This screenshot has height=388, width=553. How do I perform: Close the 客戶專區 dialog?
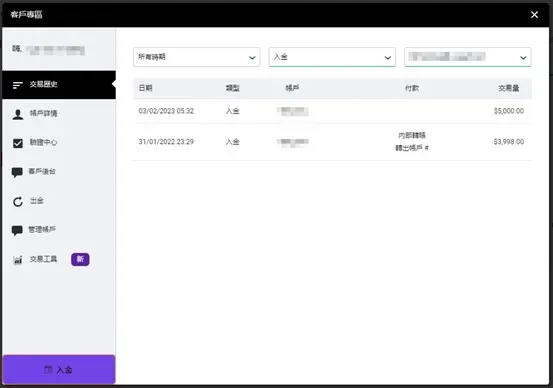(534, 14)
